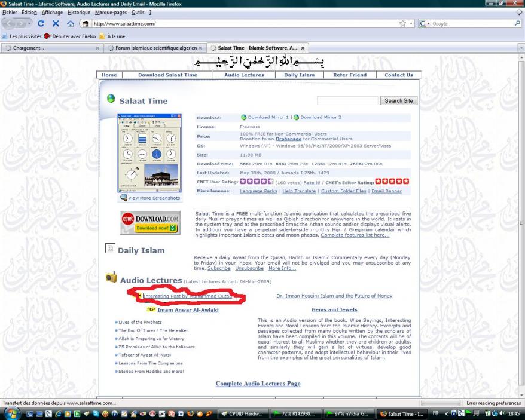Image resolution: width=525 pixels, height=420 pixels.
Task: Open the Historique menu
Action: (x=79, y=12)
